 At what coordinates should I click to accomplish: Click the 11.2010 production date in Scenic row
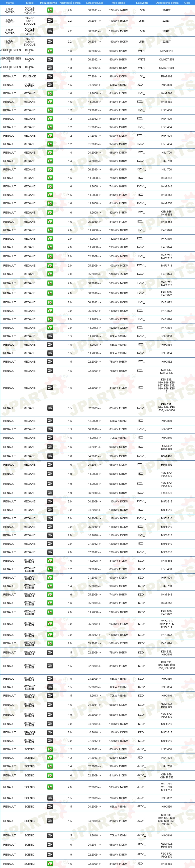pyautogui.click(x=95, y=836)
